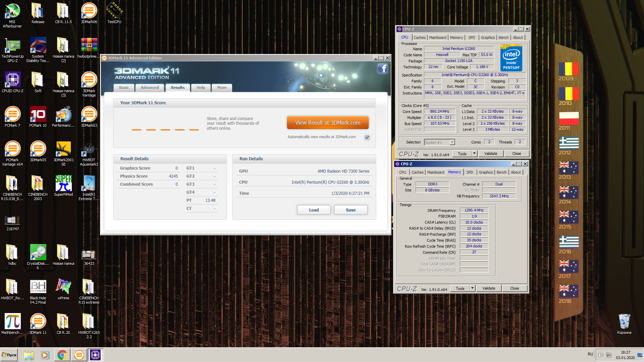644x362 pixels.
Task: Open the Windows Start (Пуск) button
Action: tap(9, 355)
